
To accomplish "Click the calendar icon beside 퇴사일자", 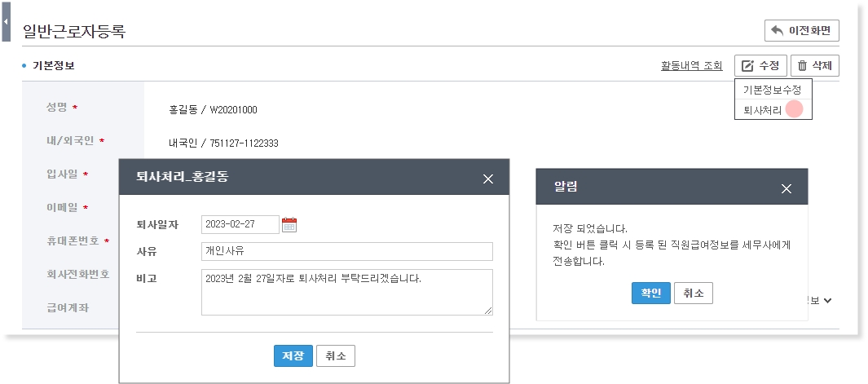I will click(x=289, y=225).
